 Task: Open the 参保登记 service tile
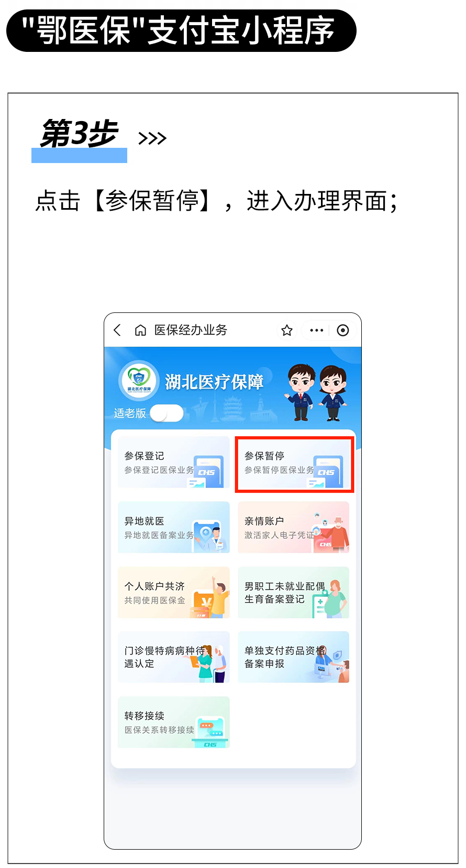point(174,462)
